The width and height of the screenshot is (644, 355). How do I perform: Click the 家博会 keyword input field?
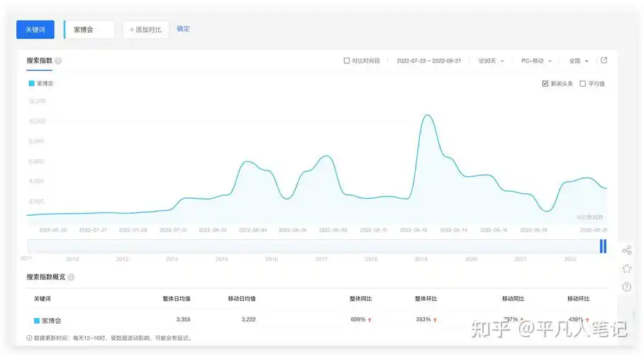point(89,30)
